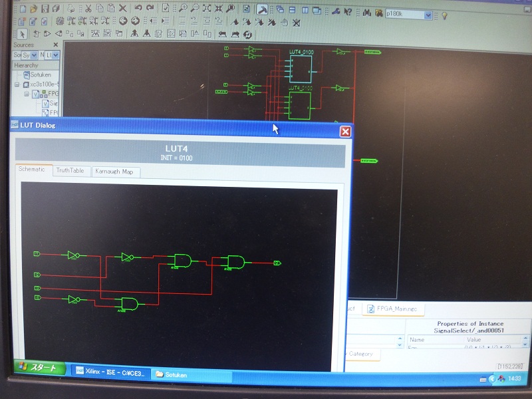This screenshot has width=532, height=399.
Task: Select the xc3s100e device in Hierarchy
Action: tap(41, 84)
